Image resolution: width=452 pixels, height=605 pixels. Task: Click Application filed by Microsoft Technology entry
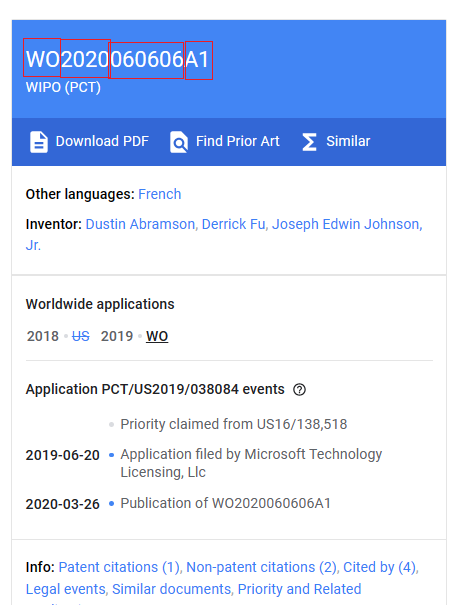[x=251, y=463]
